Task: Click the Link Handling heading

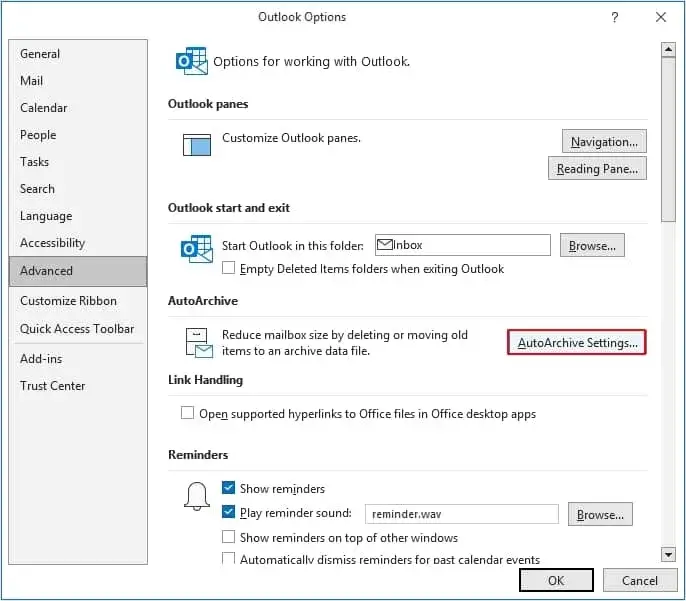Action: (205, 380)
